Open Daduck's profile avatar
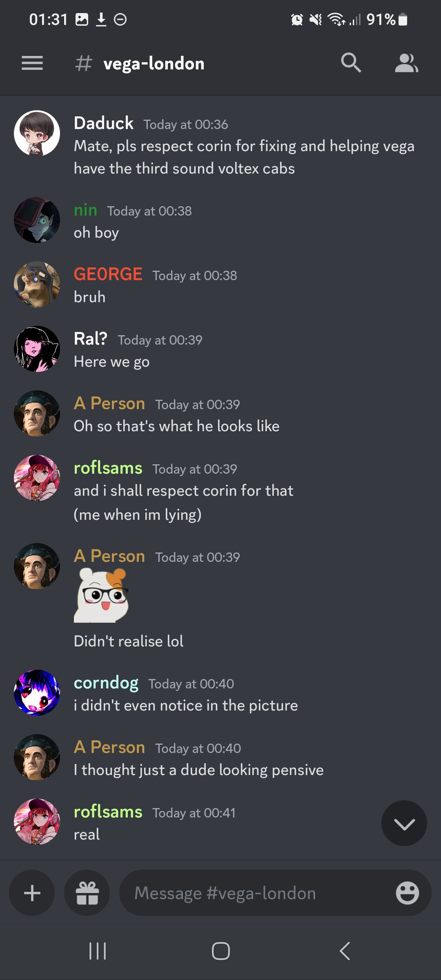Image resolution: width=441 pixels, height=980 pixels. pyautogui.click(x=37, y=134)
